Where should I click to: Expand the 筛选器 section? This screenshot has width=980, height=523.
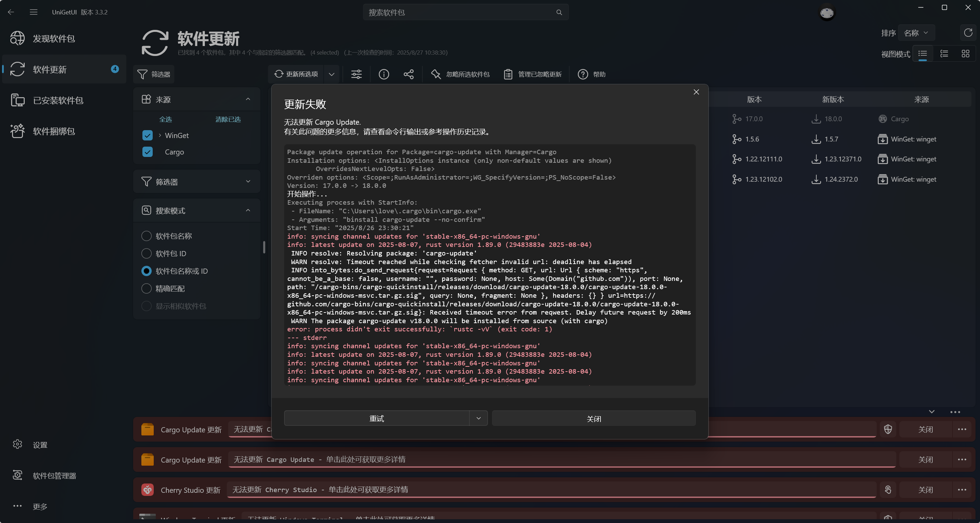pyautogui.click(x=248, y=182)
